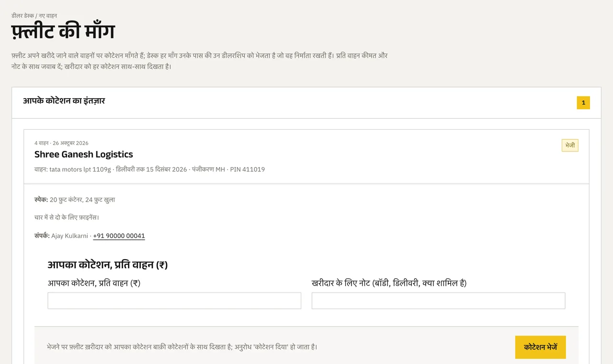This screenshot has height=364, width=613.
Task: Submit quote with the कोटेशन भेजें button
Action: (x=540, y=347)
